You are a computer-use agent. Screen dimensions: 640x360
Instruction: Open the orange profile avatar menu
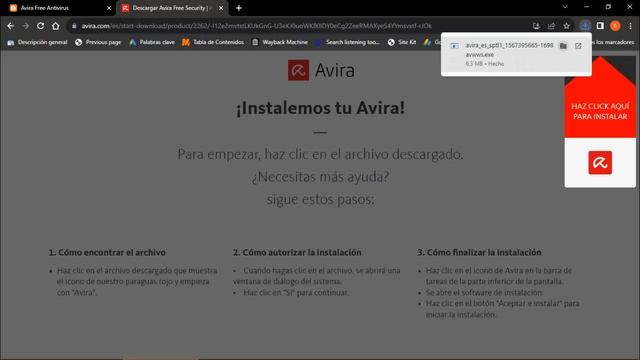(615, 26)
